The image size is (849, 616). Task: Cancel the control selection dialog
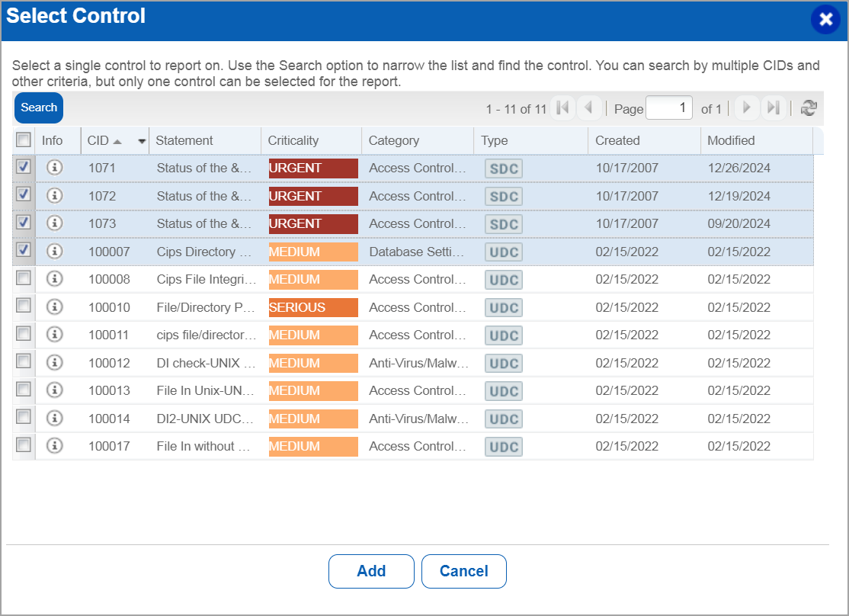coord(463,571)
